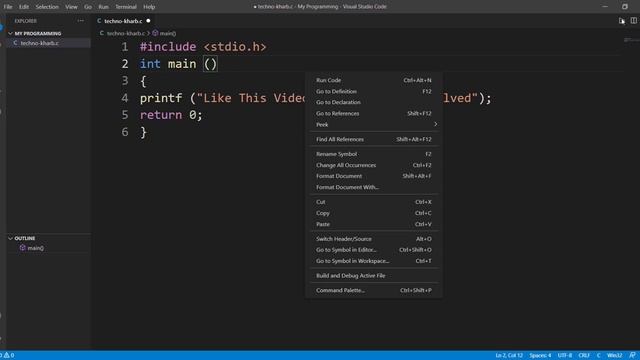
Task: Open the File menu
Action: coord(8,7)
